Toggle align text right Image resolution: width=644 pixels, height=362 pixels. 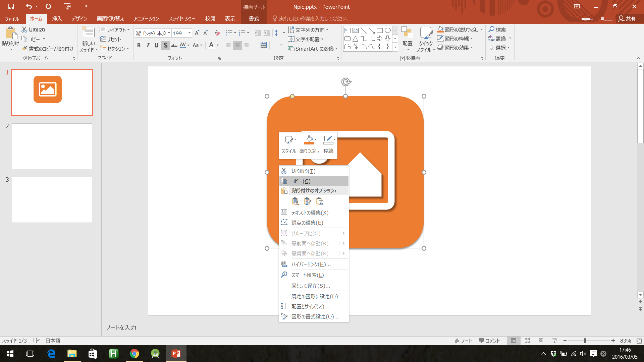pos(246,45)
